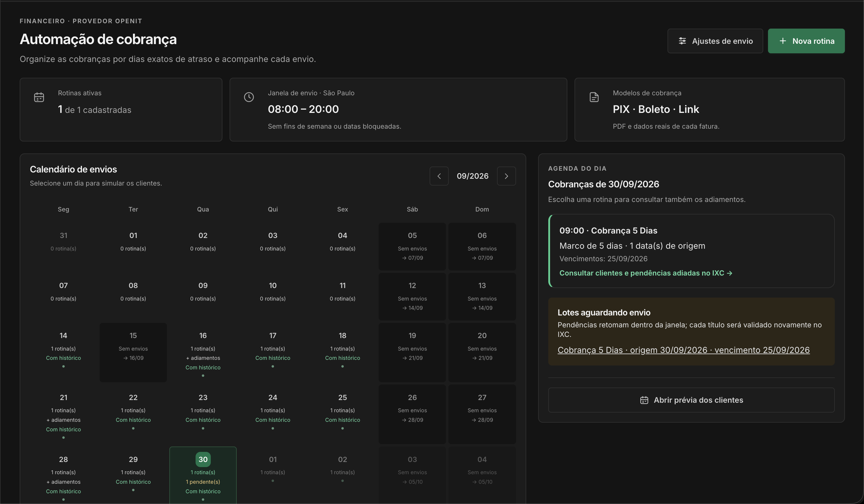Click the 'Sáb' weekday column header
The height and width of the screenshot is (504, 864).
(x=412, y=209)
